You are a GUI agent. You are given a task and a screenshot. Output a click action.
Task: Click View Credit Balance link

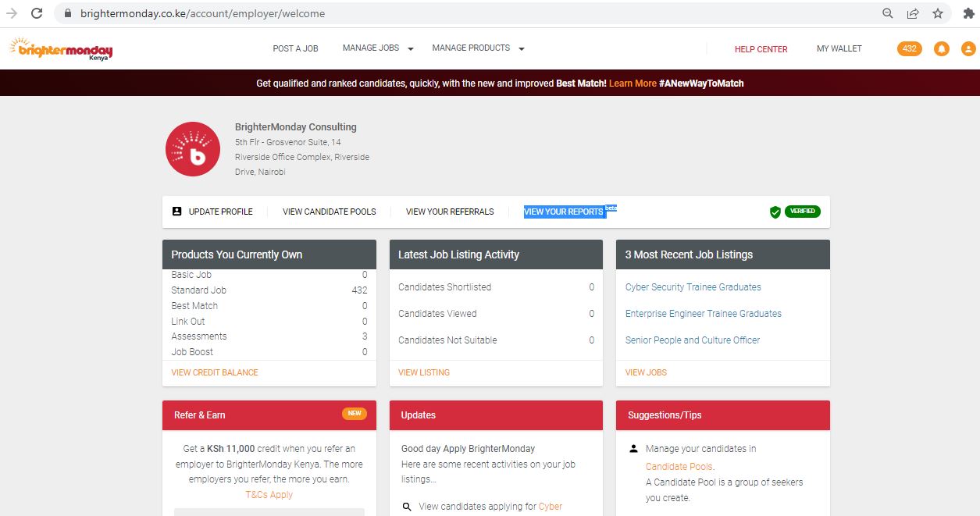[215, 372]
